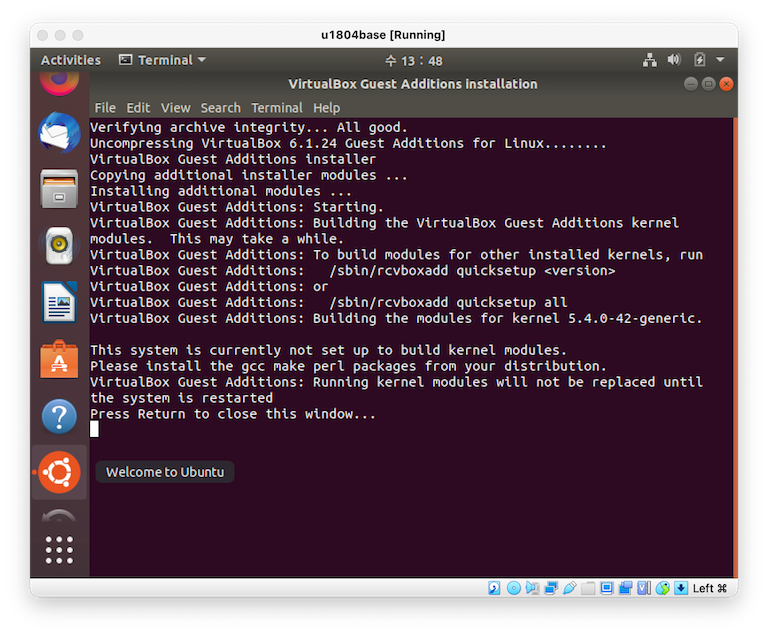Click the recording status icon
Viewport: 768px width, 634px height.
click(625, 588)
